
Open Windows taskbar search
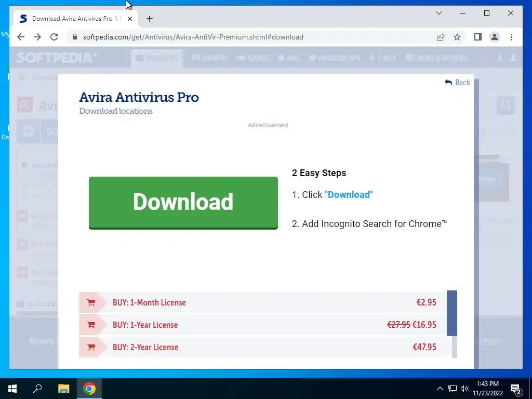[x=37, y=389]
